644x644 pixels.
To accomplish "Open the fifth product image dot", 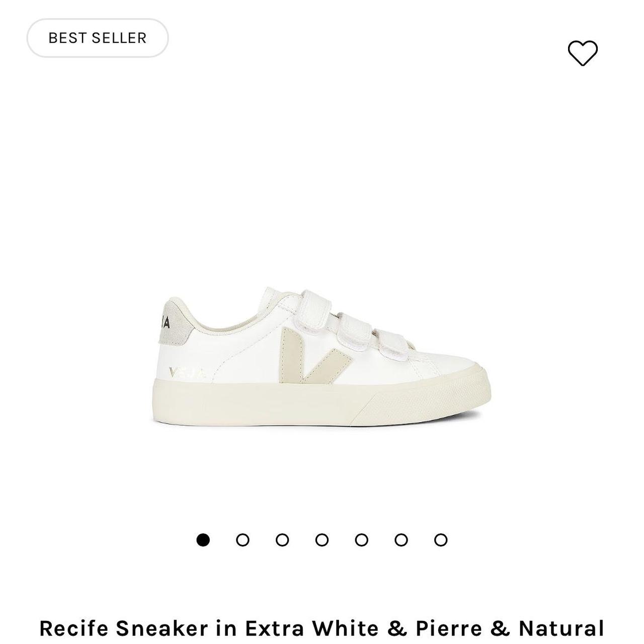I will point(362,540).
